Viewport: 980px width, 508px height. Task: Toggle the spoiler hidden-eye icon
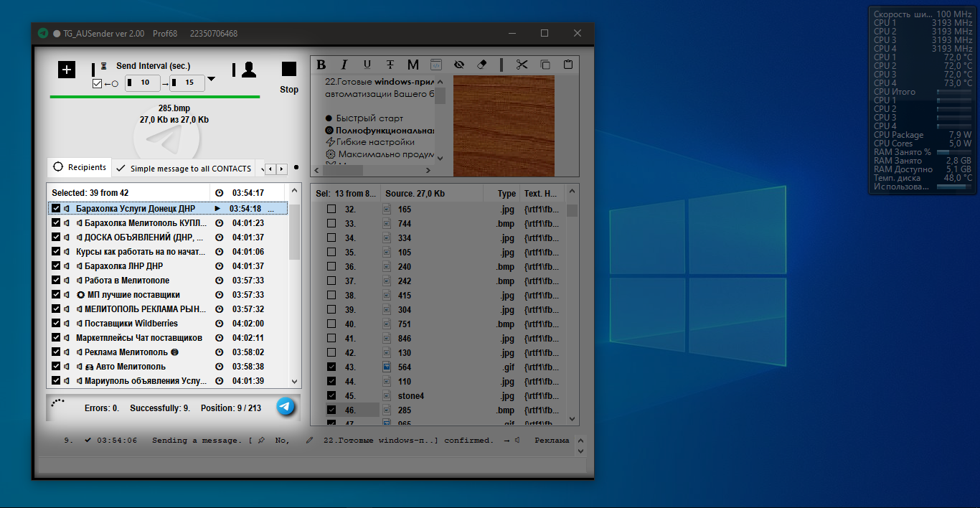459,65
